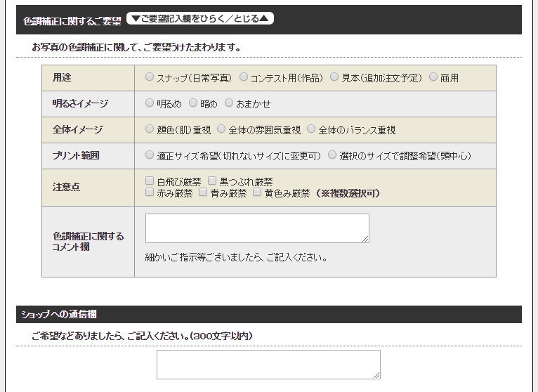Enable the 黄色み厳禁 checkbox
538x392 pixels.
[x=257, y=192]
